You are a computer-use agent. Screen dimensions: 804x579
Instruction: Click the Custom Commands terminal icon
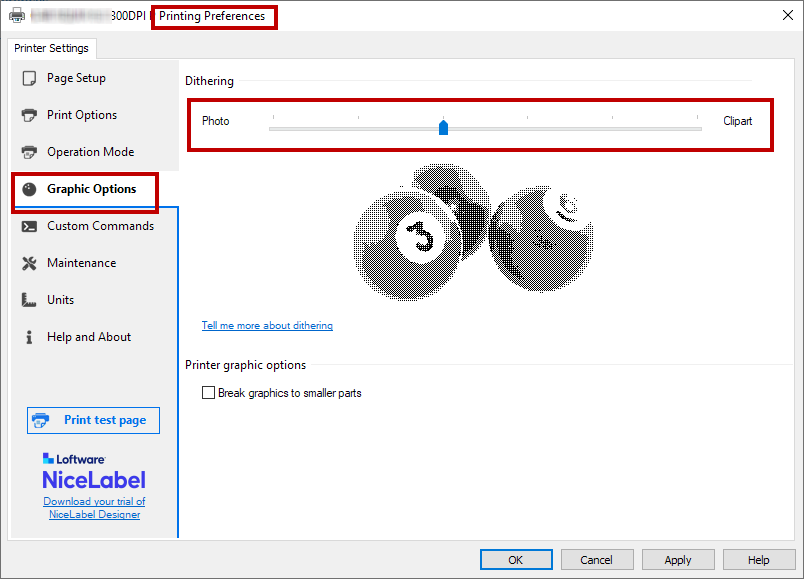(29, 226)
